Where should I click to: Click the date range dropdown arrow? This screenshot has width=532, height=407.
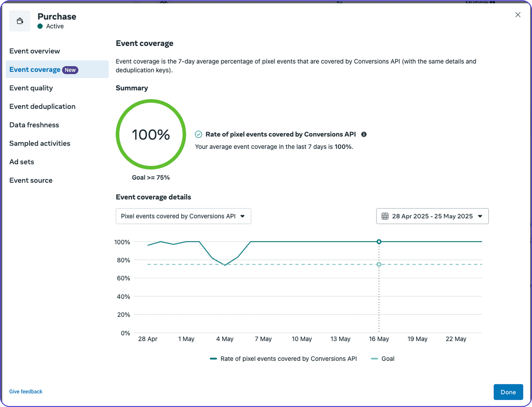480,216
